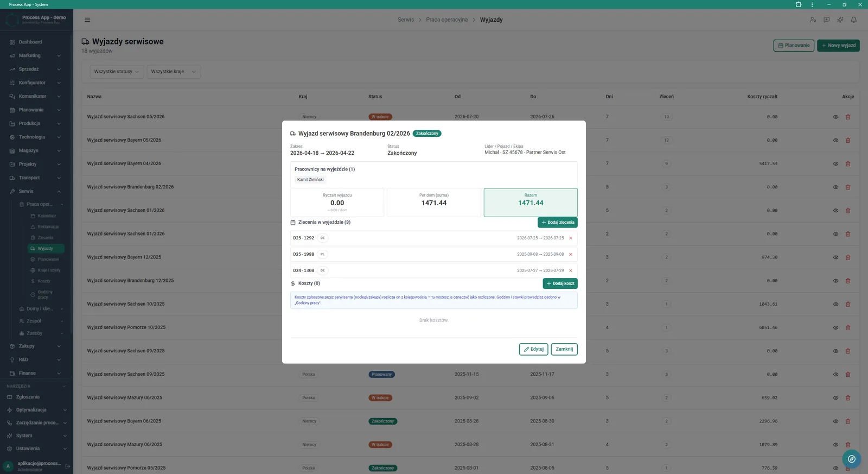View Wyjazd serwisowy Sachsen 05/2026 eye icon

click(835, 117)
